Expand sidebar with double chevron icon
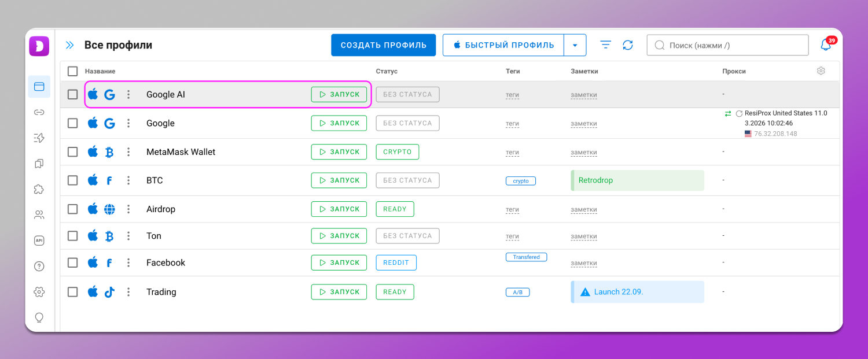The height and width of the screenshot is (359, 868). pos(70,45)
